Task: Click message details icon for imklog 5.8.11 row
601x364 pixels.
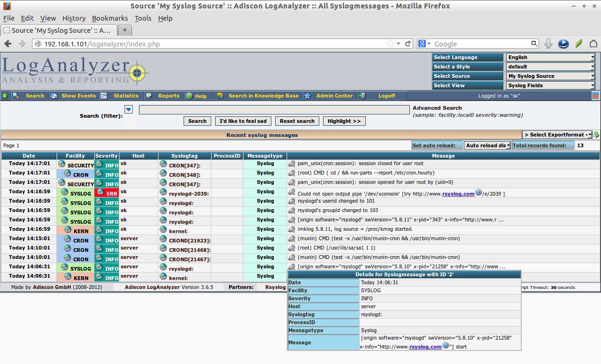Action: (292, 229)
